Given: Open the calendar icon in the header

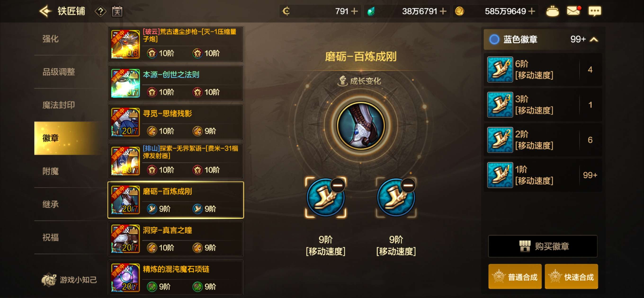Looking at the screenshot, I should point(117,11).
